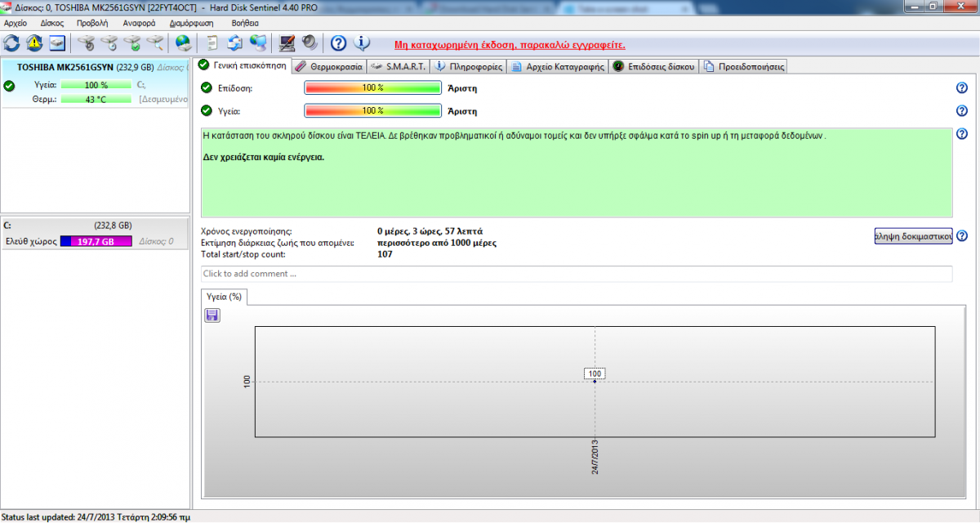Viewport: 980px width, 523px height.
Task: Open the Προβολή menu
Action: [x=92, y=23]
